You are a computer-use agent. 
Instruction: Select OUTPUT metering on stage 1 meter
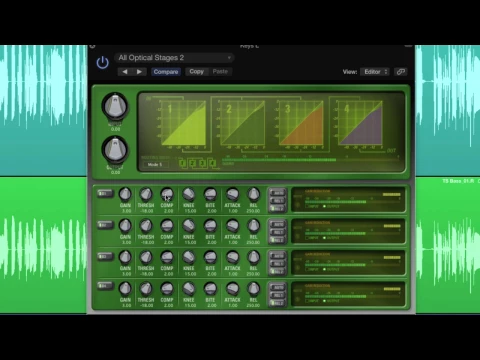pyautogui.click(x=331, y=207)
